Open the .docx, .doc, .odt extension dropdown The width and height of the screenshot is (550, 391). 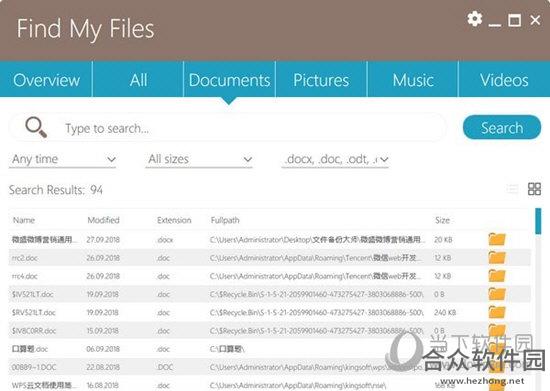pos(335,160)
